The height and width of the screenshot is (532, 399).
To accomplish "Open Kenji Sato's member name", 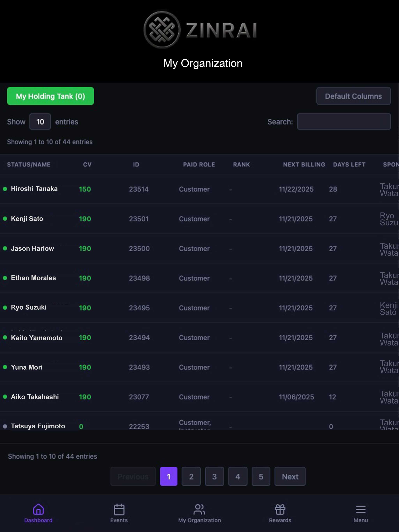I will 27,219.
